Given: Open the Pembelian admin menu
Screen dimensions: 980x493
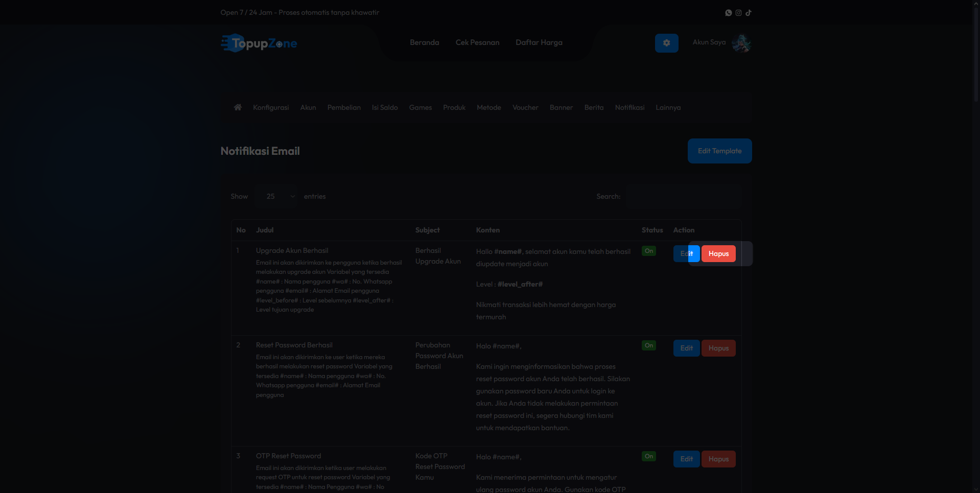Looking at the screenshot, I should coord(344,107).
